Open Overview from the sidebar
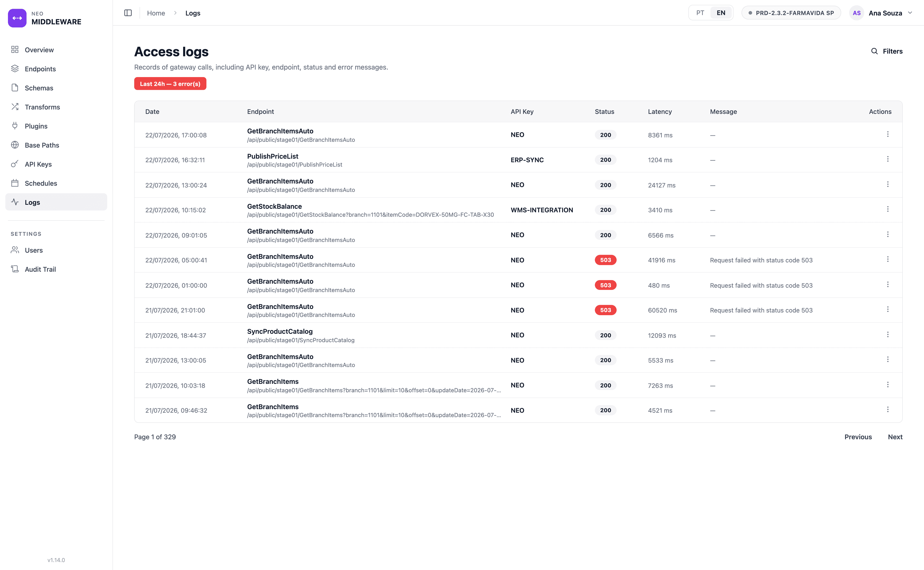Image resolution: width=924 pixels, height=570 pixels. click(56, 50)
